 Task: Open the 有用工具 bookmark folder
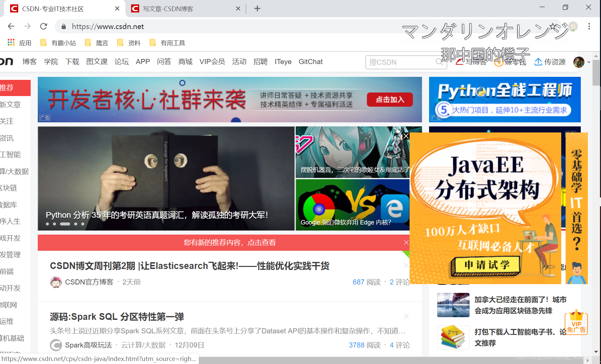[167, 43]
